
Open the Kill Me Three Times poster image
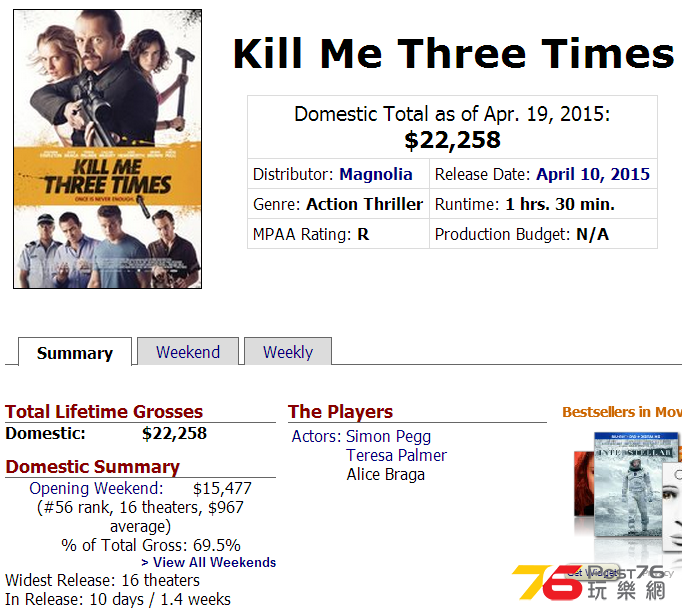pyautogui.click(x=107, y=149)
